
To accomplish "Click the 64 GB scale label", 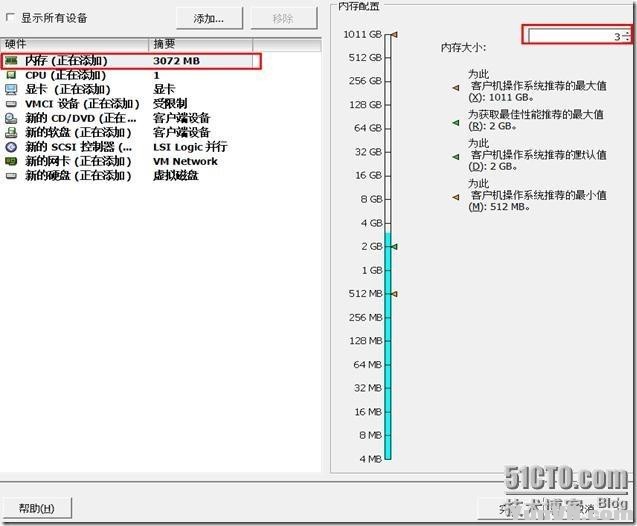I will pyautogui.click(x=368, y=128).
